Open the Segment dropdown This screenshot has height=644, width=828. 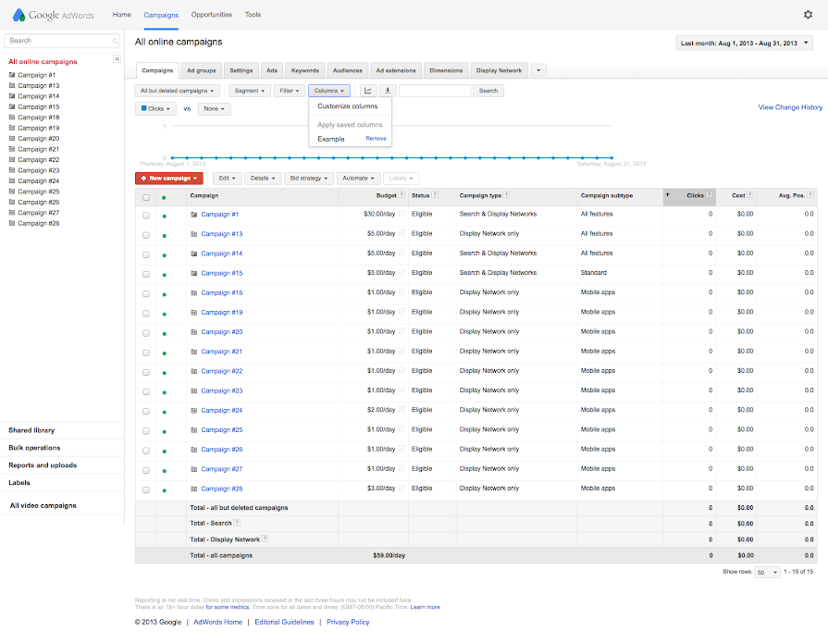click(x=249, y=91)
